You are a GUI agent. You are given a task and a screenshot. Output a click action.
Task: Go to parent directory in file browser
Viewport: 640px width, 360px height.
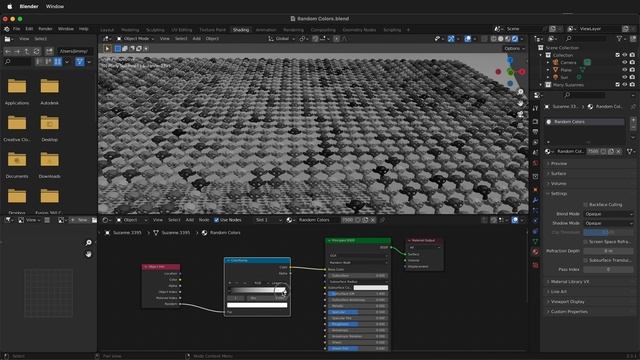(x=27, y=51)
